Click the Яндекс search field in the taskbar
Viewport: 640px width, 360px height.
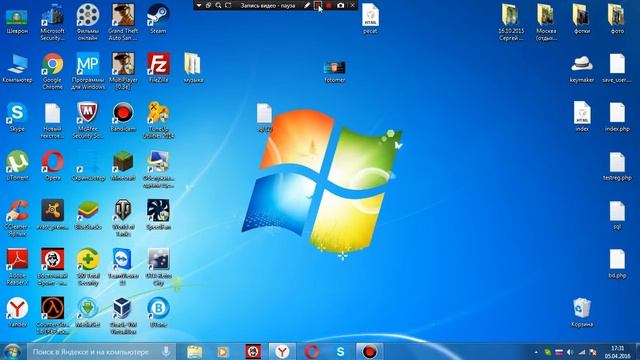coord(102,351)
